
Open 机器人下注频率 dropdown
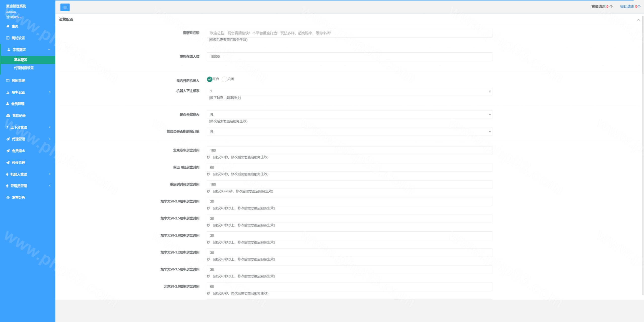(x=349, y=91)
